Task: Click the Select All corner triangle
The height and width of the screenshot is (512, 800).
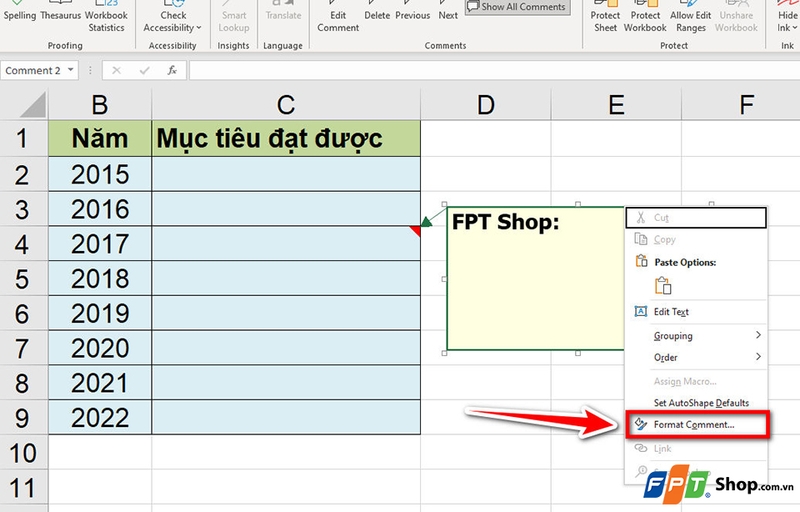Action: coord(34,105)
